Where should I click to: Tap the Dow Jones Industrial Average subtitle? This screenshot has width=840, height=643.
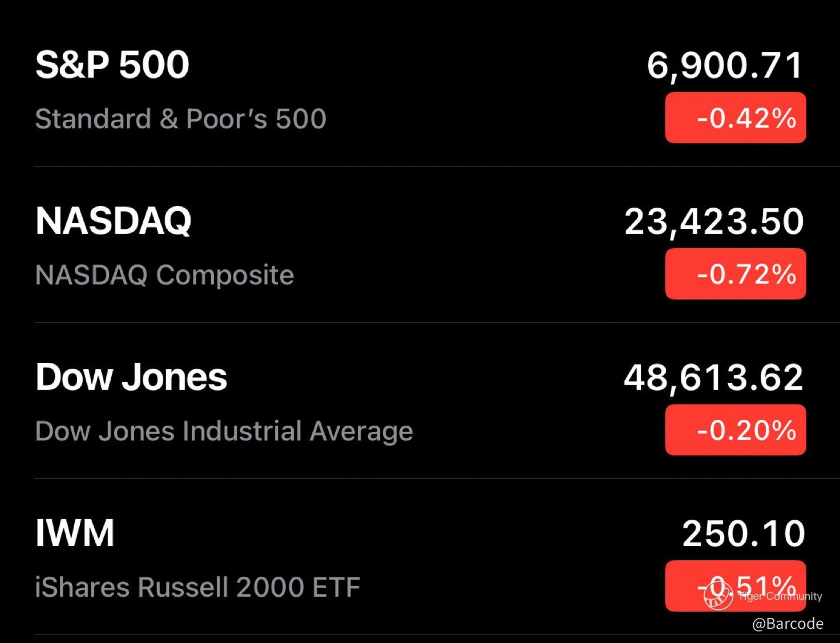tap(224, 431)
